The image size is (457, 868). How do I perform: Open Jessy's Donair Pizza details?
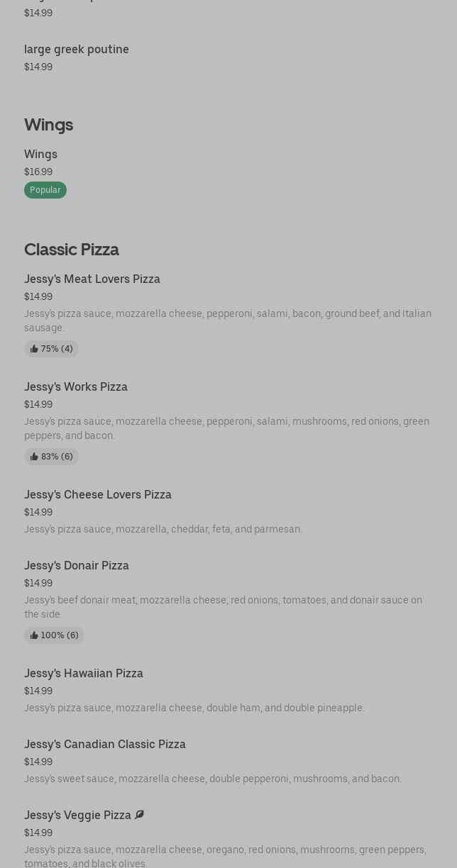pyautogui.click(x=77, y=566)
